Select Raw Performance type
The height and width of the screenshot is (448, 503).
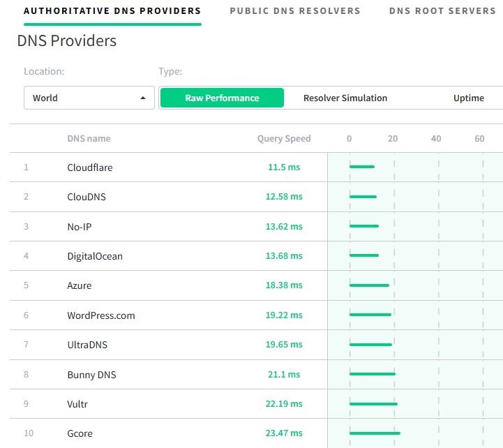(x=222, y=98)
